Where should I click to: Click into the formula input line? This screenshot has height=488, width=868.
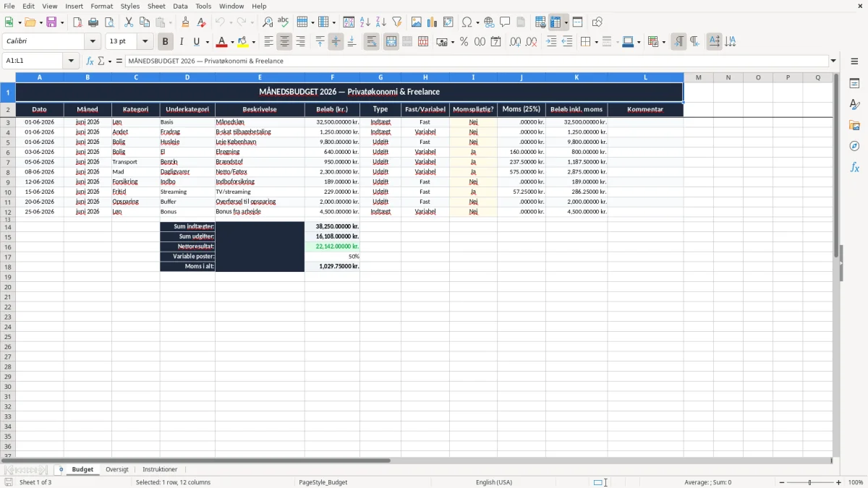[476, 61]
